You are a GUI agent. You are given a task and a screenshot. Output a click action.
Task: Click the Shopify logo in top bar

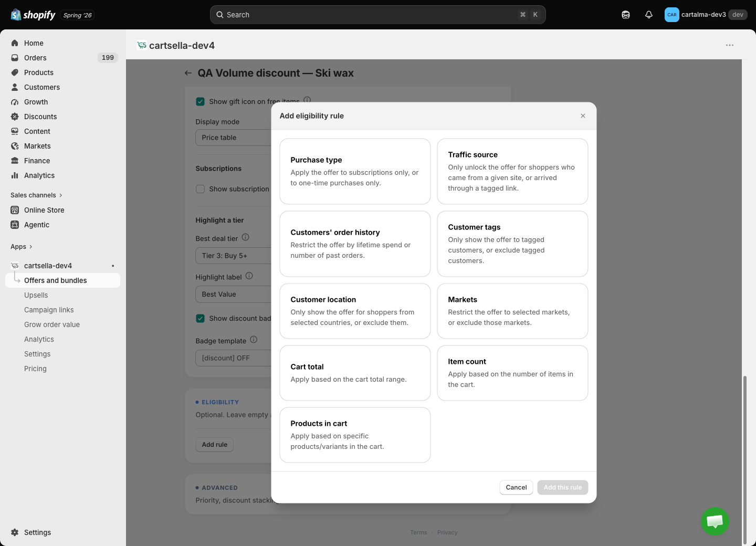pyautogui.click(x=33, y=15)
